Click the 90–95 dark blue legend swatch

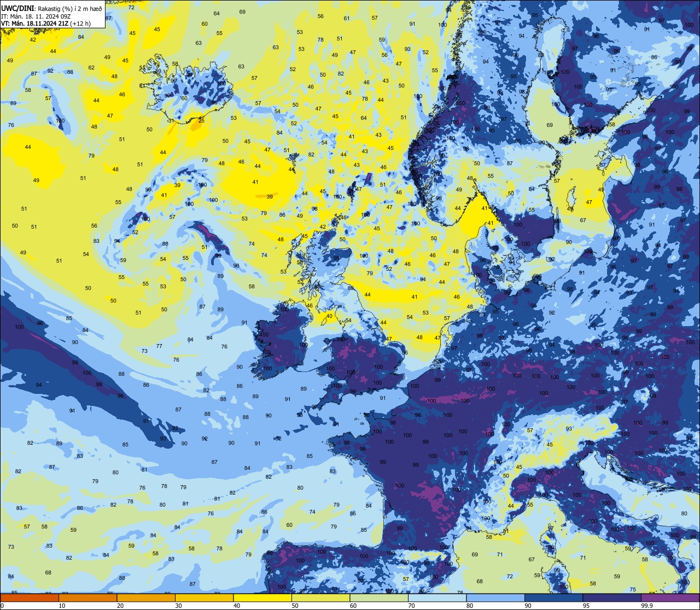pyautogui.click(x=553, y=597)
